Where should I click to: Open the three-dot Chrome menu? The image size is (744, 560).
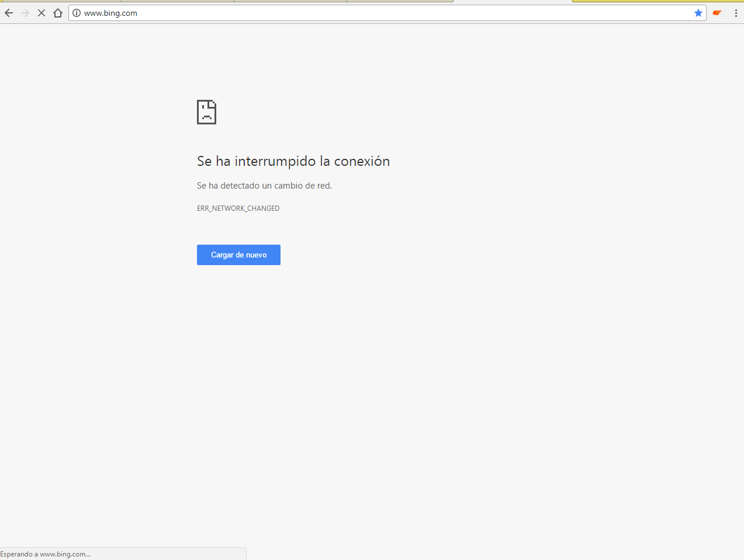tap(736, 13)
